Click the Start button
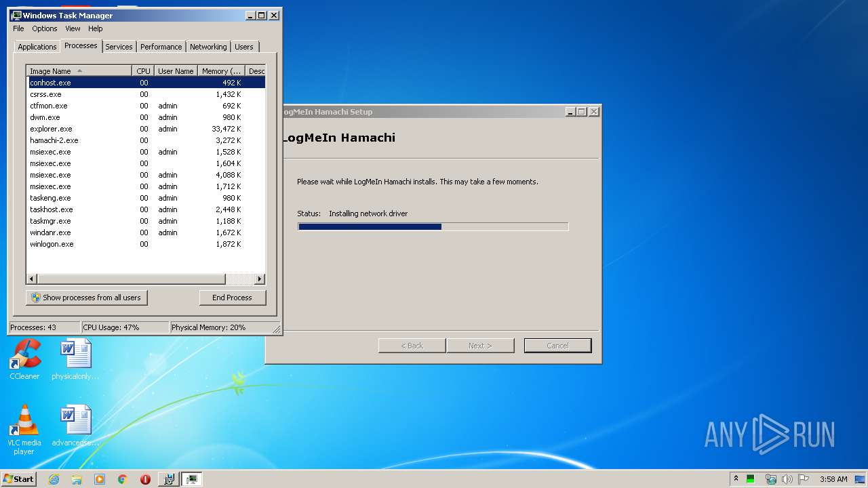Image resolution: width=868 pixels, height=488 pixels. click(x=18, y=479)
